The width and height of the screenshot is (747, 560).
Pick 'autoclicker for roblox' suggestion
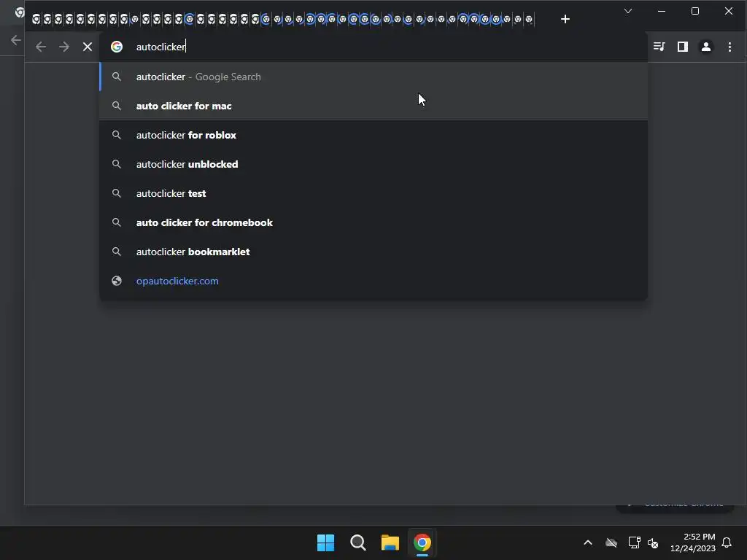click(x=373, y=135)
